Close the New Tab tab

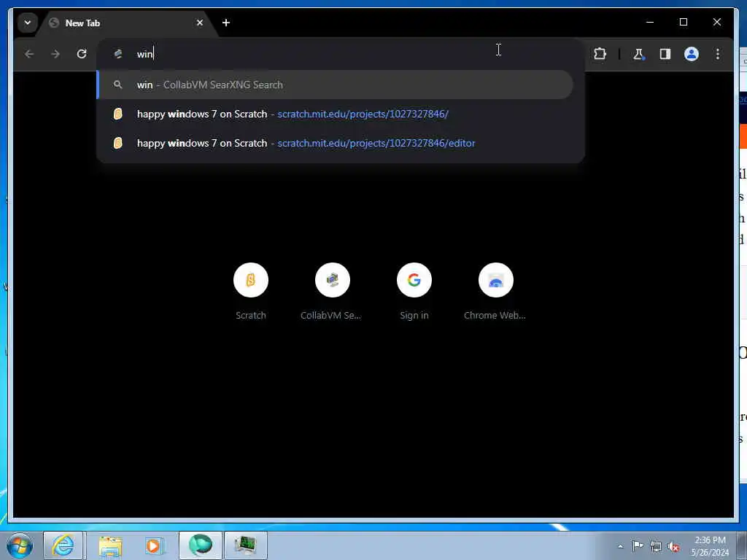click(200, 23)
